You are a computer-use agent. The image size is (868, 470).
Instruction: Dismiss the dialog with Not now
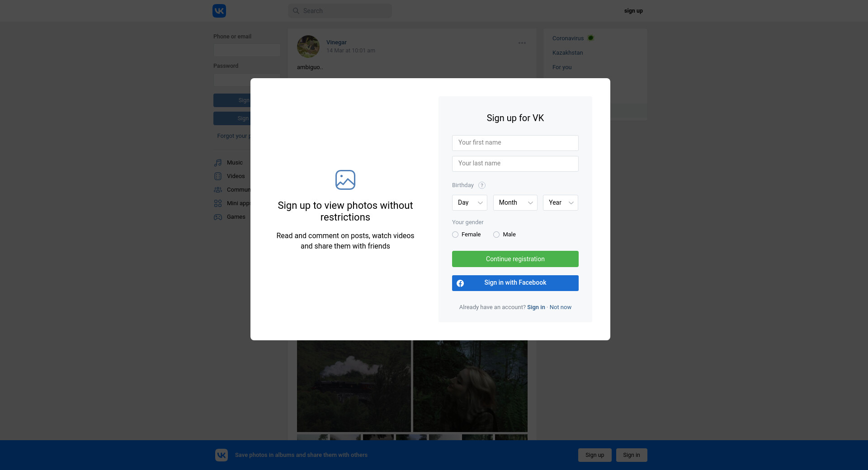[x=560, y=307]
